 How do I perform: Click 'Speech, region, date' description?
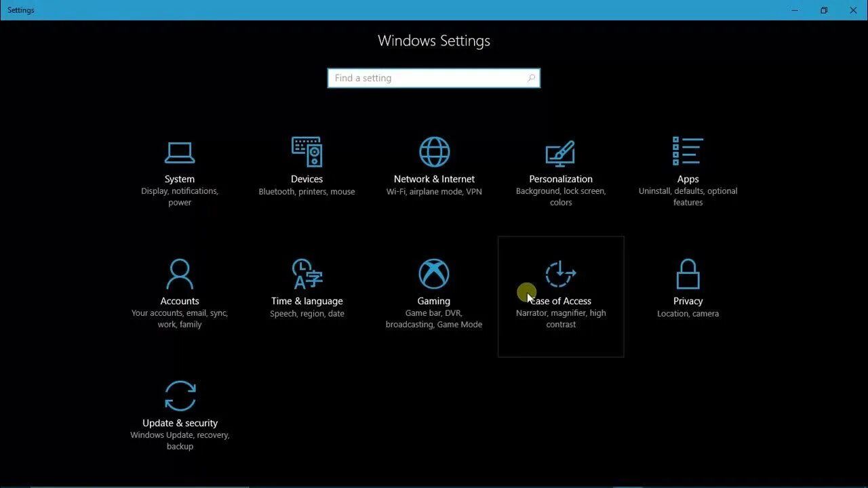tap(307, 314)
